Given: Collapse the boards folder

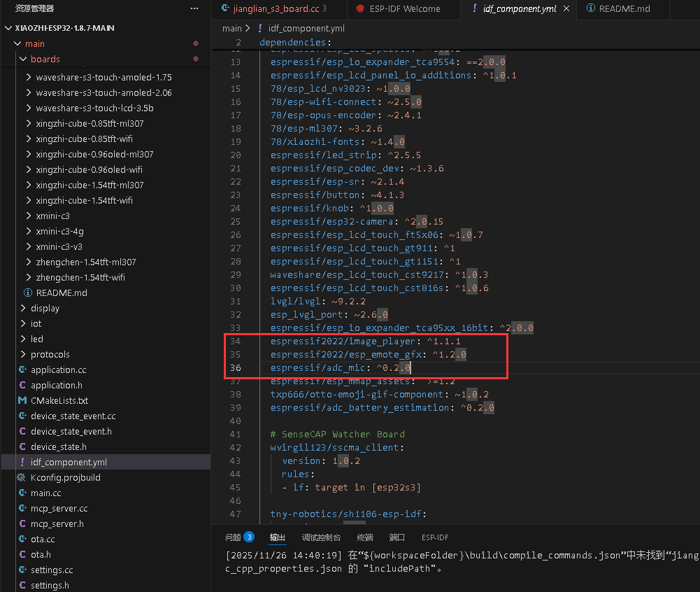Looking at the screenshot, I should click(23, 59).
